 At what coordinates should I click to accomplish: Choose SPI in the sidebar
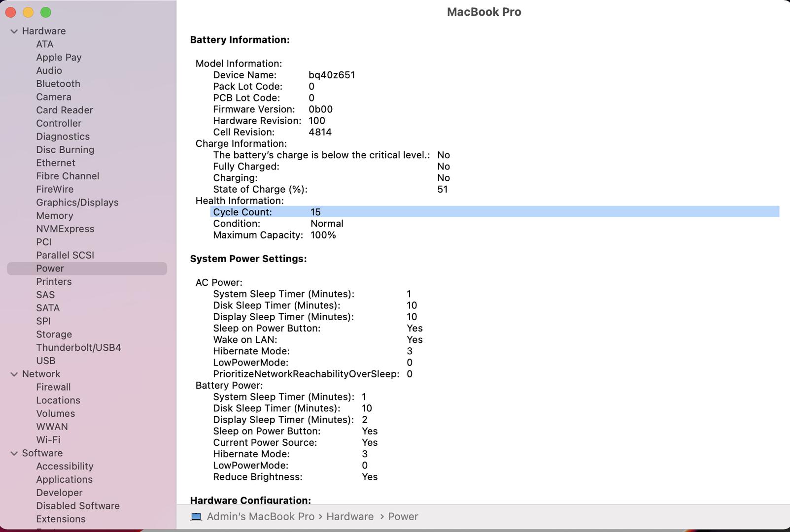tap(43, 321)
